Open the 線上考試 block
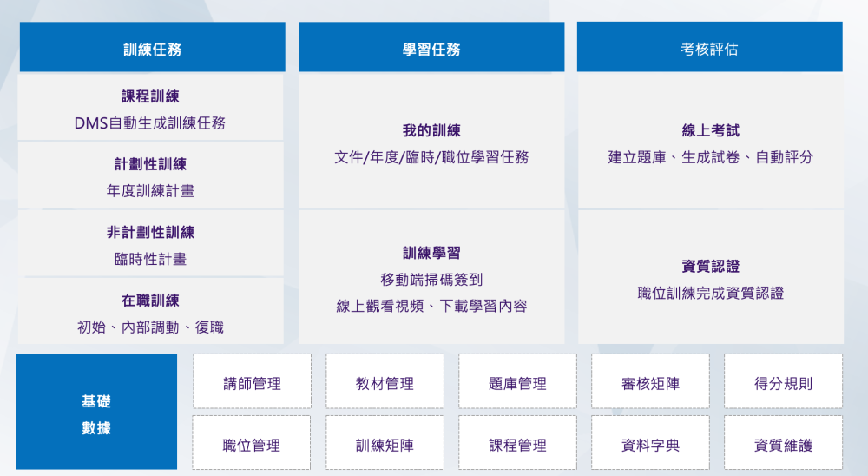868x476 pixels. (710, 143)
